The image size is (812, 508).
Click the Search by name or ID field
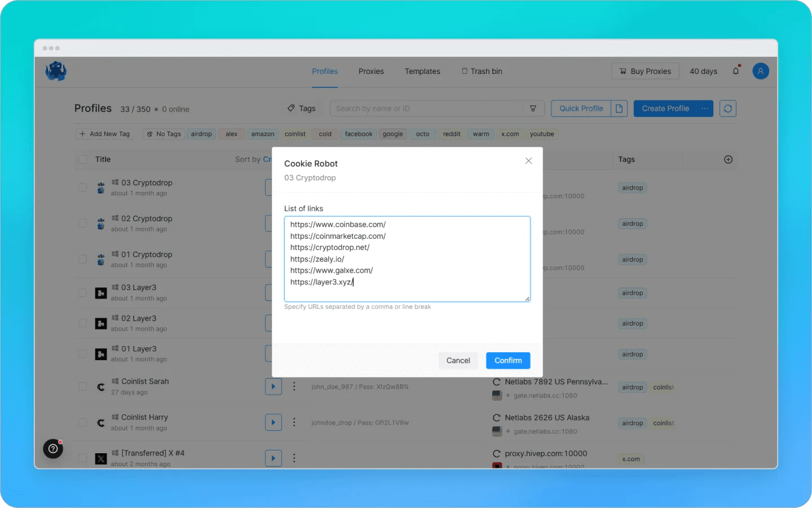[427, 108]
